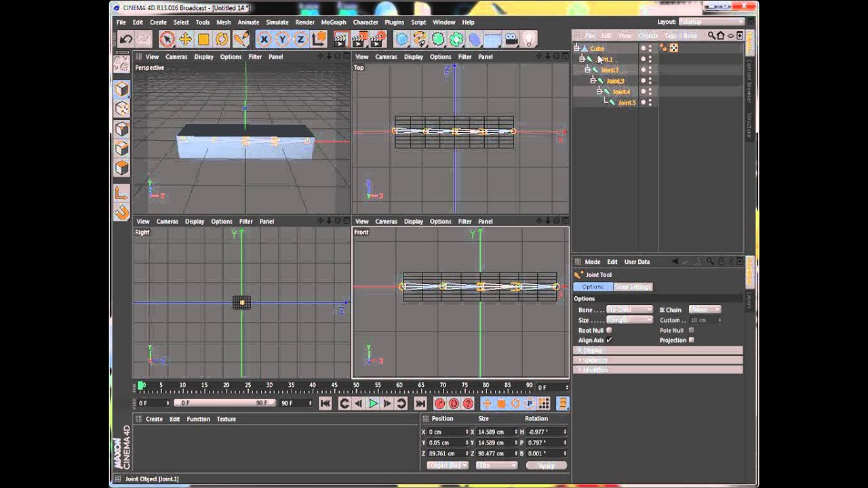Toggle Y axis lock
The width and height of the screenshot is (868, 488).
[282, 39]
